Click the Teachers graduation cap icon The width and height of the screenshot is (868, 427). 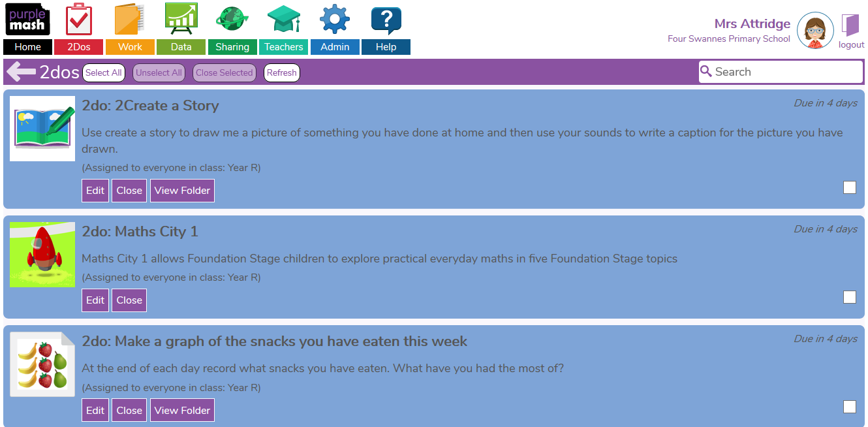[283, 20]
